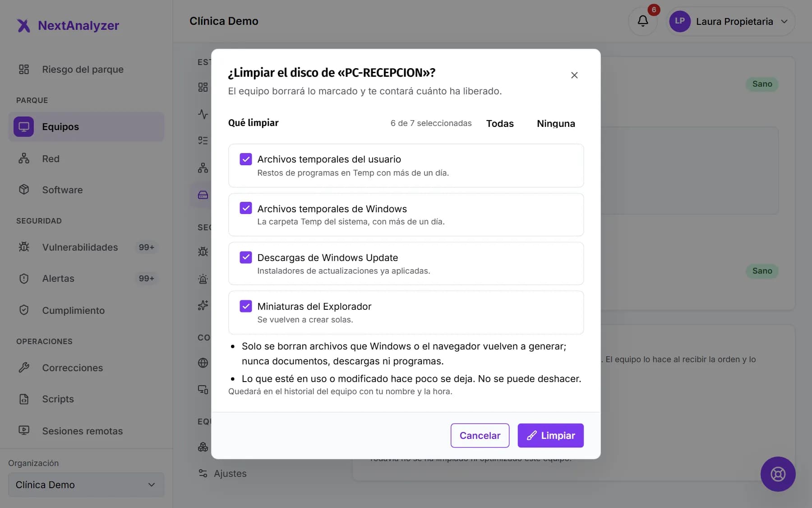Screen dimensions: 812x508
Task: Open Riesgo del parque dashboard icon
Action: coord(24,69)
